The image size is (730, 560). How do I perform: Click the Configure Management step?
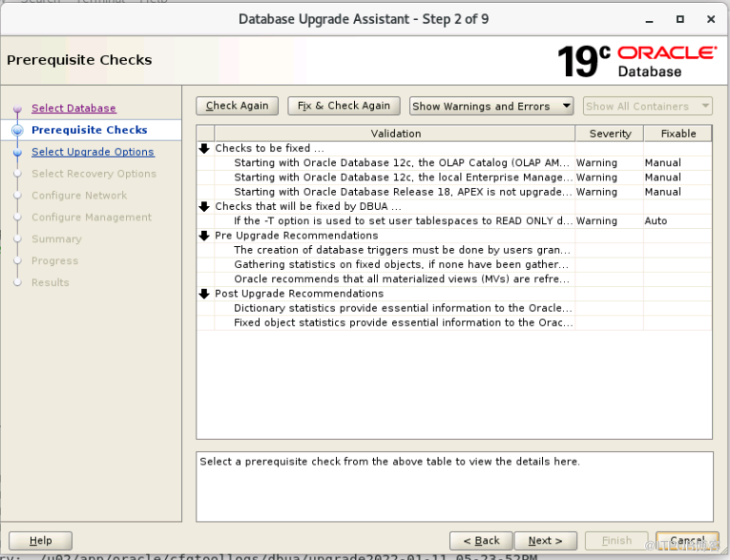click(92, 218)
